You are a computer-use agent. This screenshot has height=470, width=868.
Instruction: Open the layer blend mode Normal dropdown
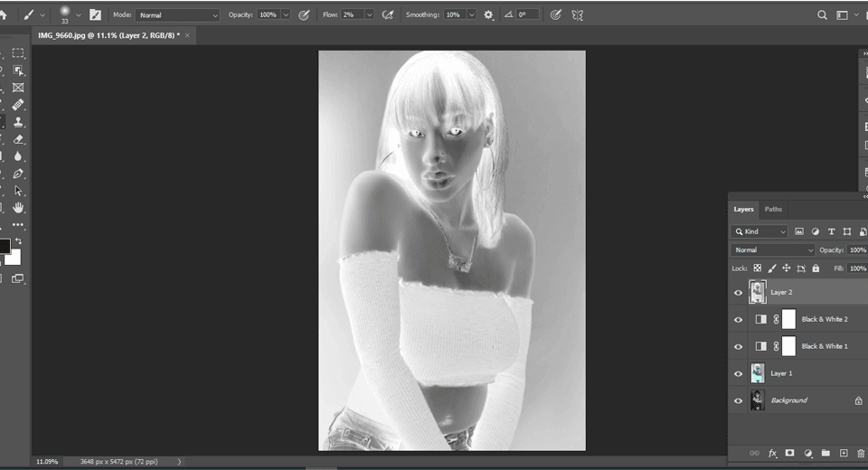coord(773,249)
